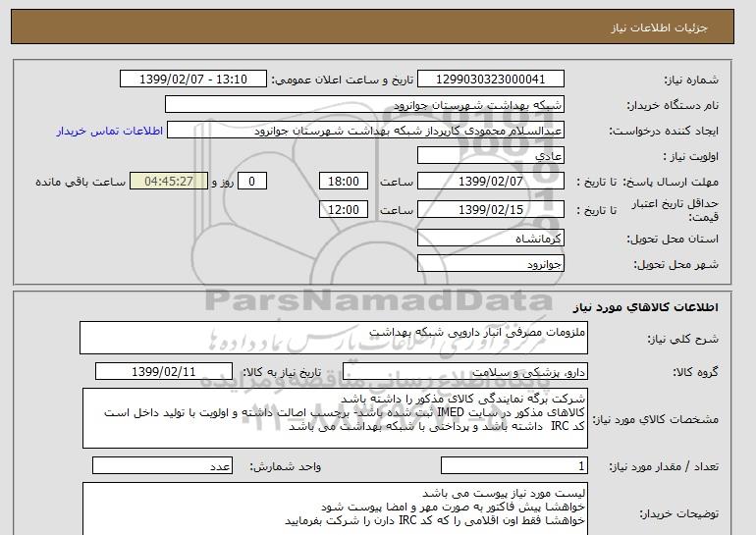Click the جزئیات اطلاعات نیاز header title
This screenshot has height=535, width=756.
659,27
